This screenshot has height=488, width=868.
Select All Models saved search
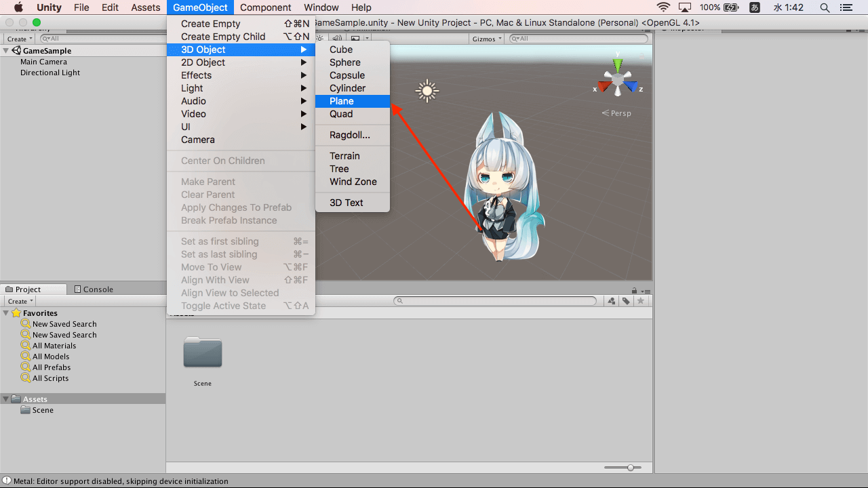pos(45,357)
